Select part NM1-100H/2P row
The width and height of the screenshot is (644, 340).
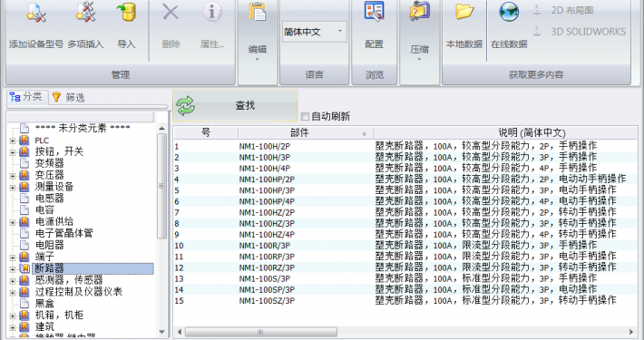[405, 146]
